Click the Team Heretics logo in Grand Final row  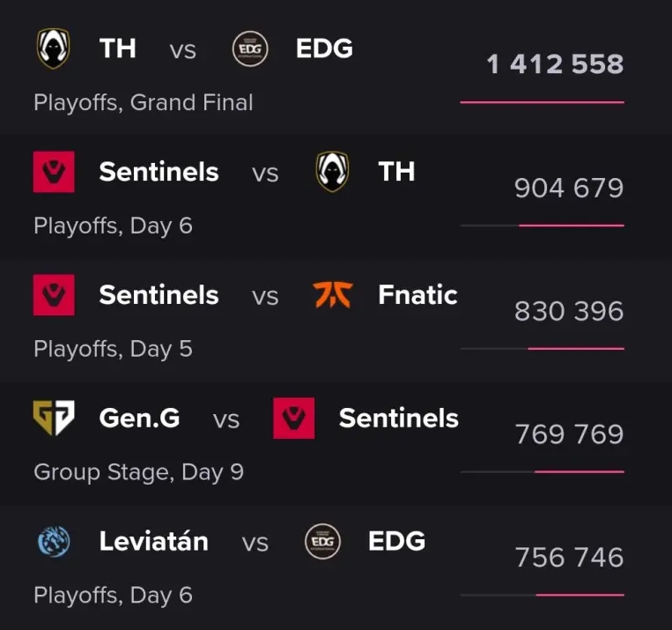point(54,48)
